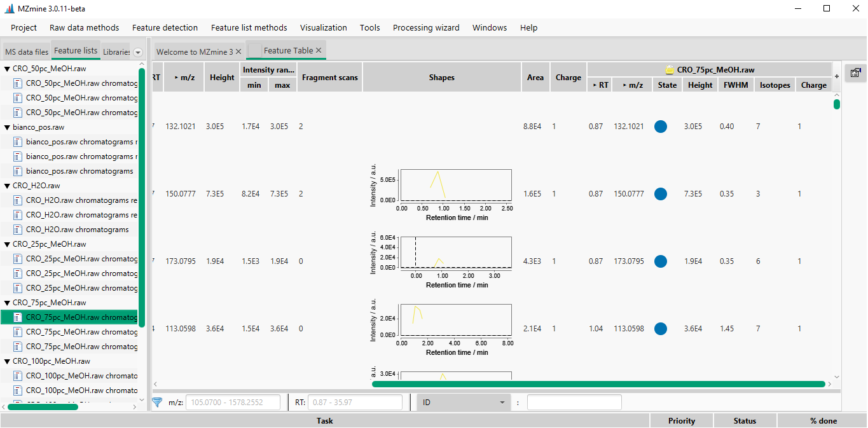Open the tab overflow dropdown beside Libraries
Screen dimensions: 868x428
(137, 51)
